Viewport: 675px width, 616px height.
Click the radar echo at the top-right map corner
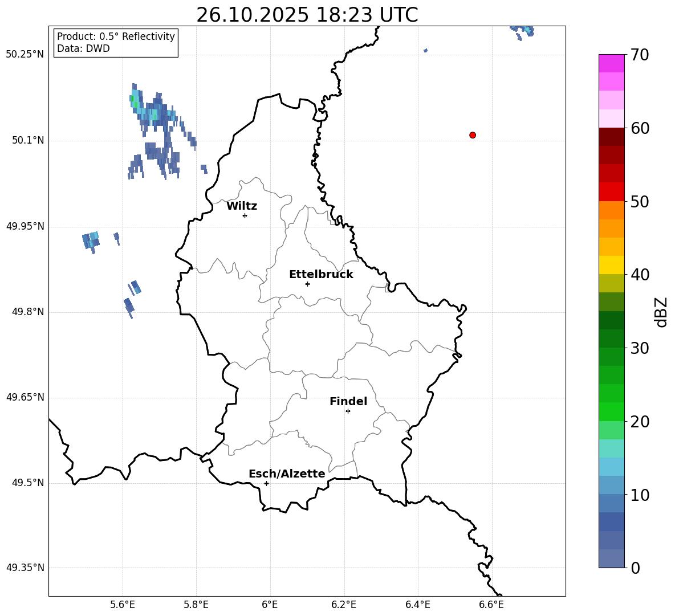coord(522,32)
